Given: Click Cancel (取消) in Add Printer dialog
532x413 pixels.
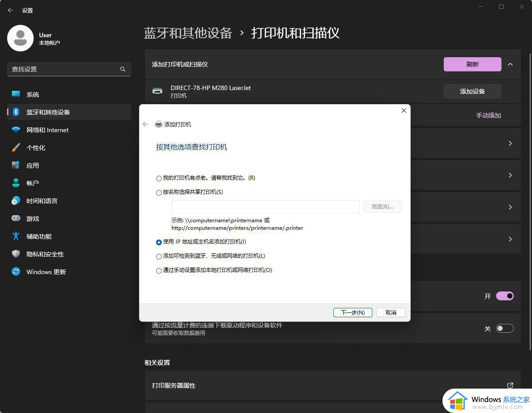Looking at the screenshot, I should 391,312.
